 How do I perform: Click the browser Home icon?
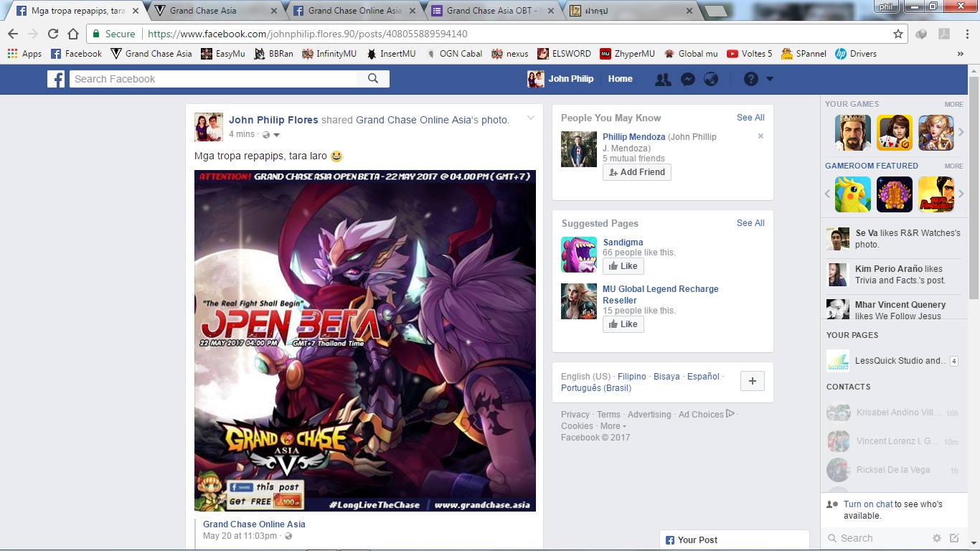(x=73, y=34)
